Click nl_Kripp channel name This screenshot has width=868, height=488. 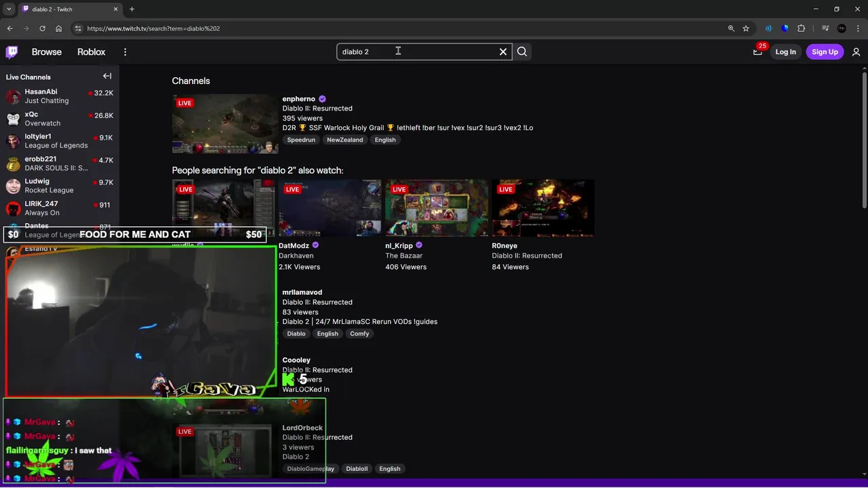tap(399, 245)
